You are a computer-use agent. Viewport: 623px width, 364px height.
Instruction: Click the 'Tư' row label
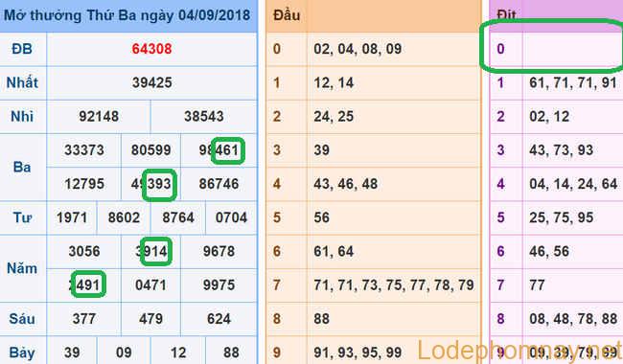(22, 217)
